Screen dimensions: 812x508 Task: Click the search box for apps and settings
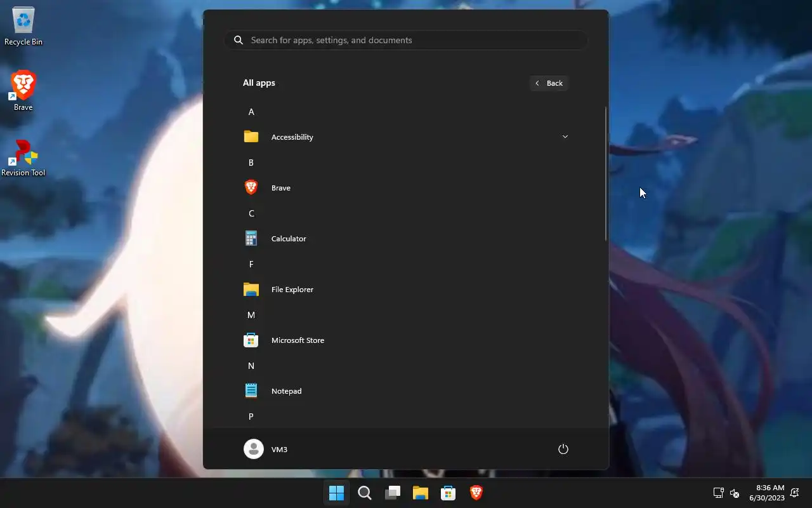point(406,40)
